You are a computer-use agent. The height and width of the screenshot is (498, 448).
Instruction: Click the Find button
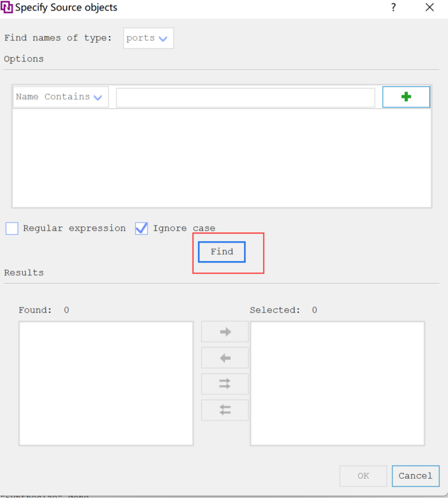tap(222, 252)
